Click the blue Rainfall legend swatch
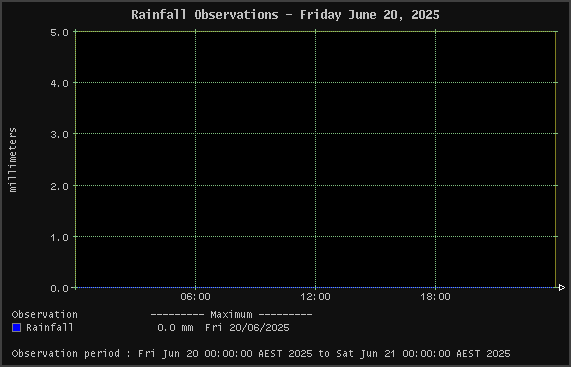Viewport: 571px width, 367px height. (16, 328)
